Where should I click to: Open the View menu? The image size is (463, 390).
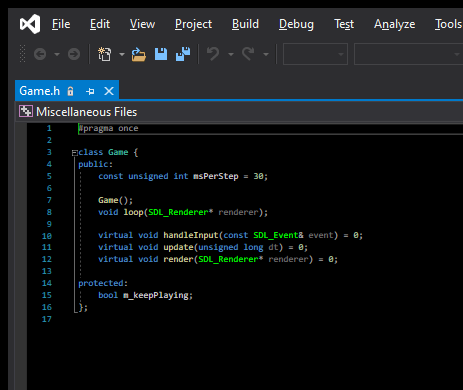142,24
